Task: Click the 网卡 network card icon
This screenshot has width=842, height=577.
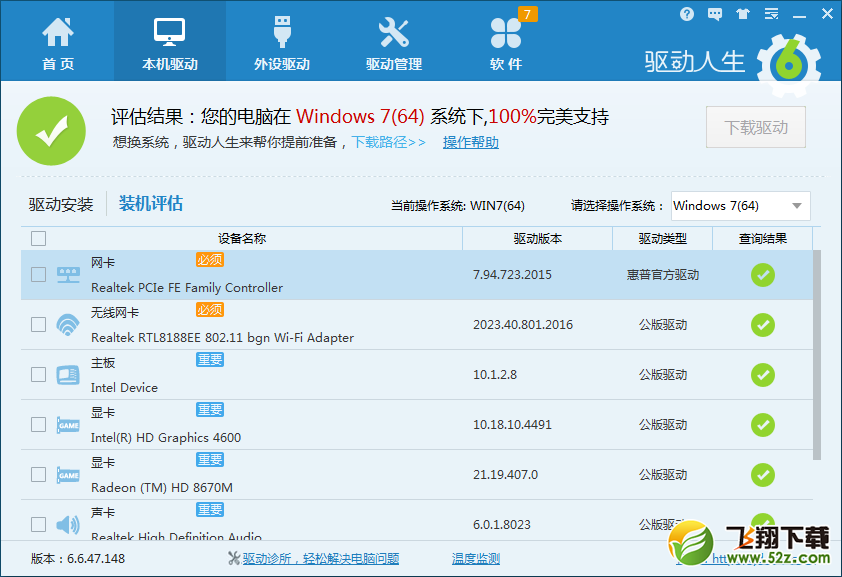Action: pos(68,275)
